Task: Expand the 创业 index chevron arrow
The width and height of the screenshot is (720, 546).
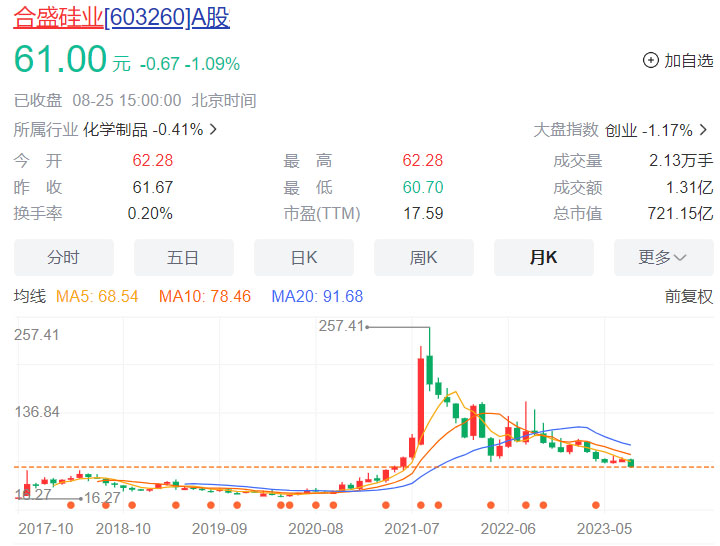Action: [703, 130]
